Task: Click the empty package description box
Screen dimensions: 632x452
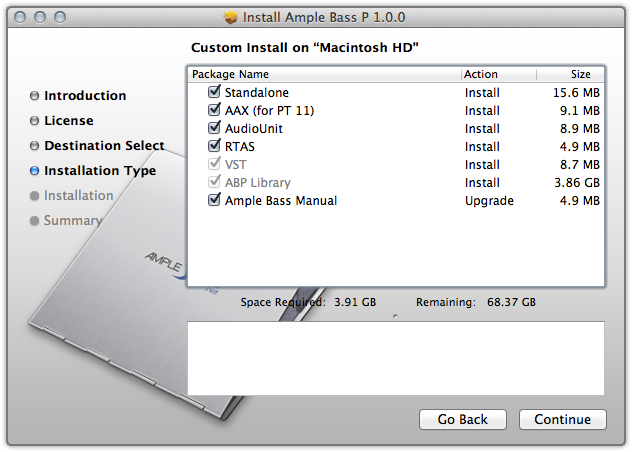Action: coord(396,358)
